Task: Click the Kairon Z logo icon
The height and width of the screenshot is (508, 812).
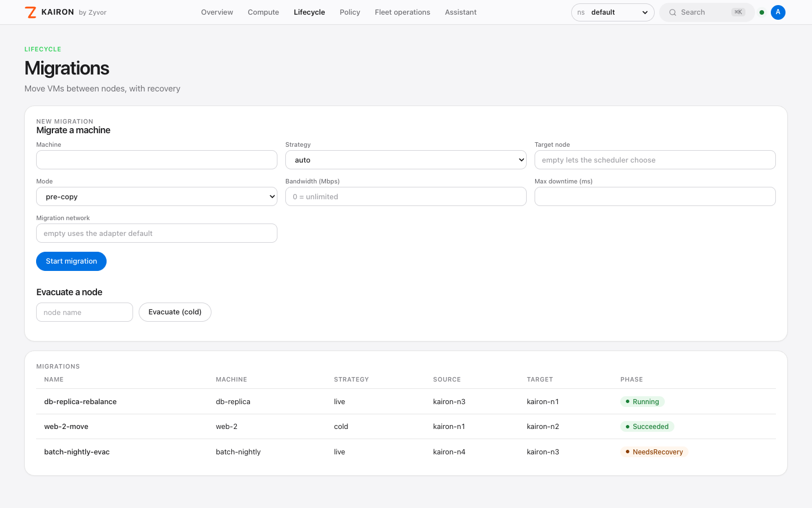Action: pos(30,12)
